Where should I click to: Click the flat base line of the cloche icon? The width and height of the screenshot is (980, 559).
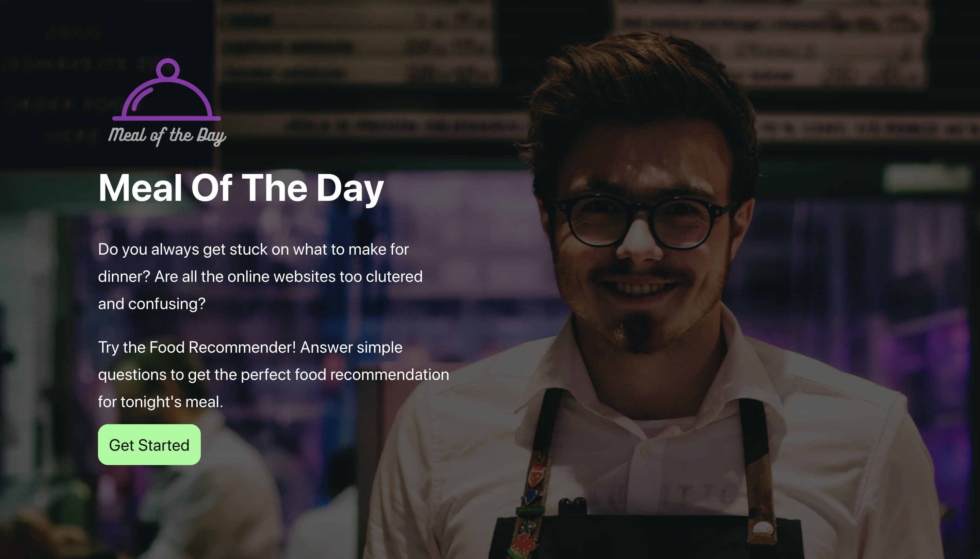[x=166, y=118]
